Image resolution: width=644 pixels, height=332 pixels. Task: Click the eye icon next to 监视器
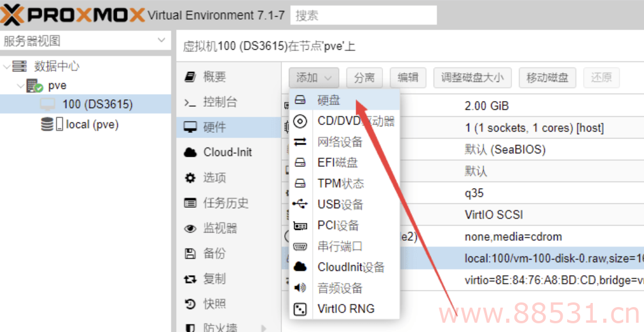point(189,229)
